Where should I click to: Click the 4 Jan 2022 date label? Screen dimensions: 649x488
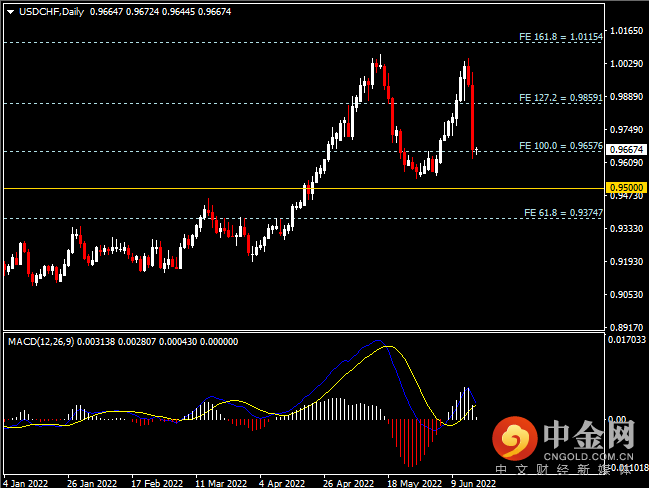(25, 483)
